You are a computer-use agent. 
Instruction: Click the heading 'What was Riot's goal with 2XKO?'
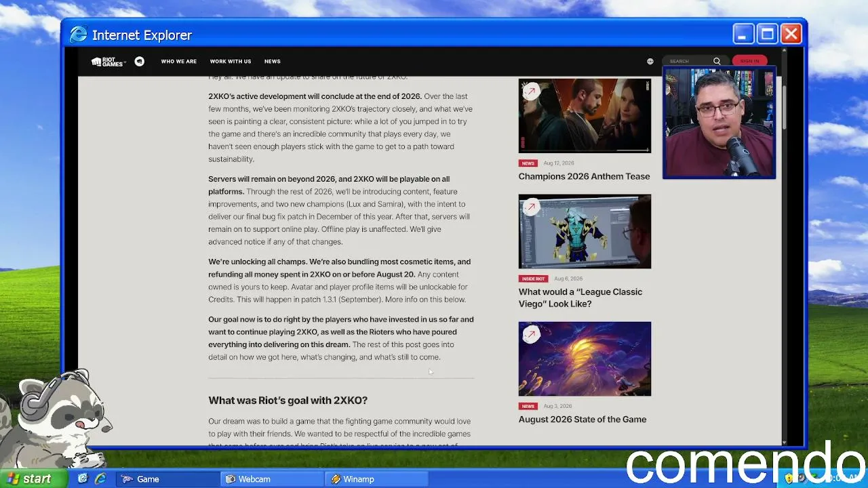tap(288, 401)
